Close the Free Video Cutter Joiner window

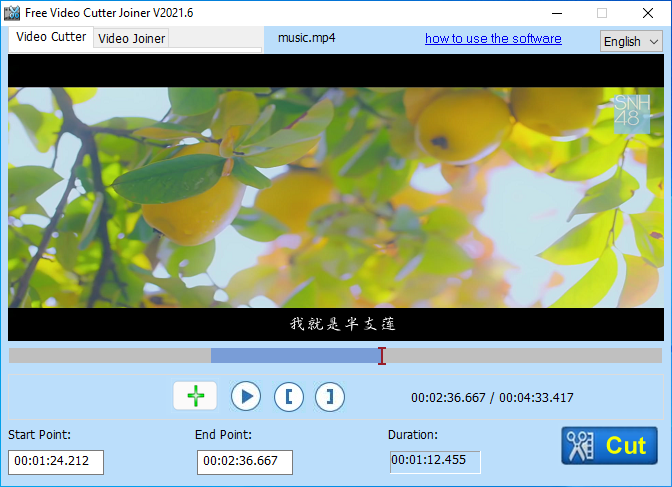tap(648, 13)
